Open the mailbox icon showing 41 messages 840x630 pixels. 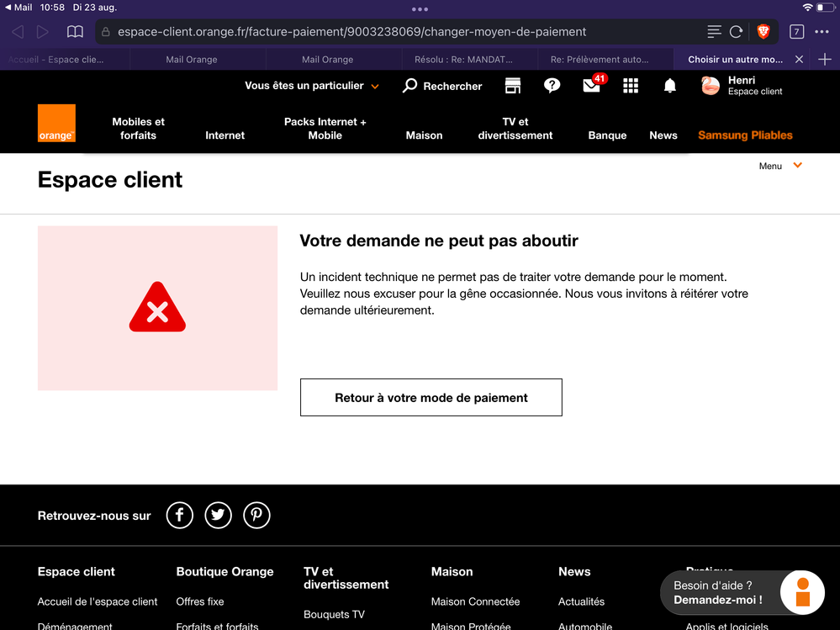pos(591,86)
